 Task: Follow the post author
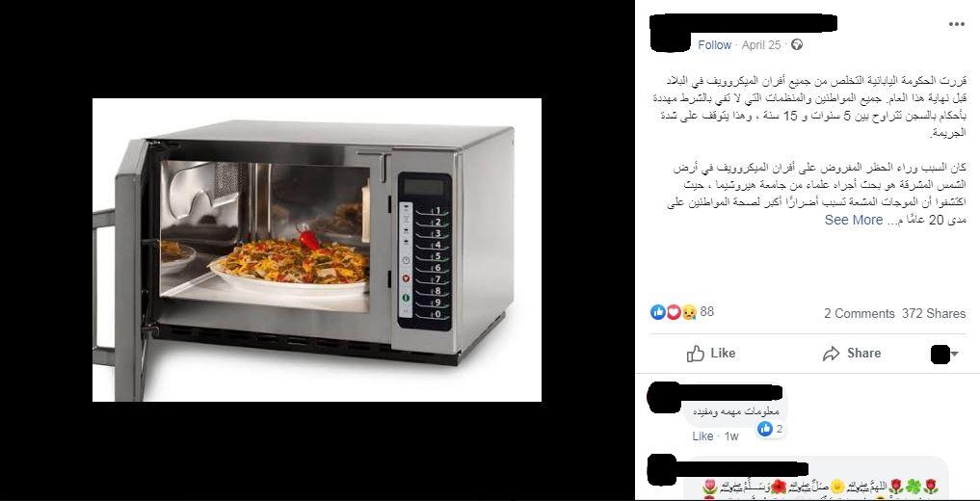click(714, 45)
